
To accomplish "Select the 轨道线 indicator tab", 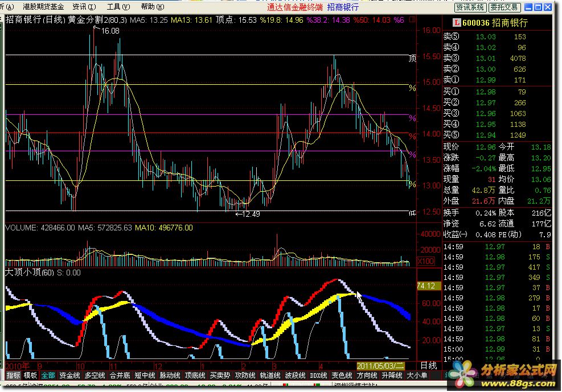I will pyautogui.click(x=270, y=376).
